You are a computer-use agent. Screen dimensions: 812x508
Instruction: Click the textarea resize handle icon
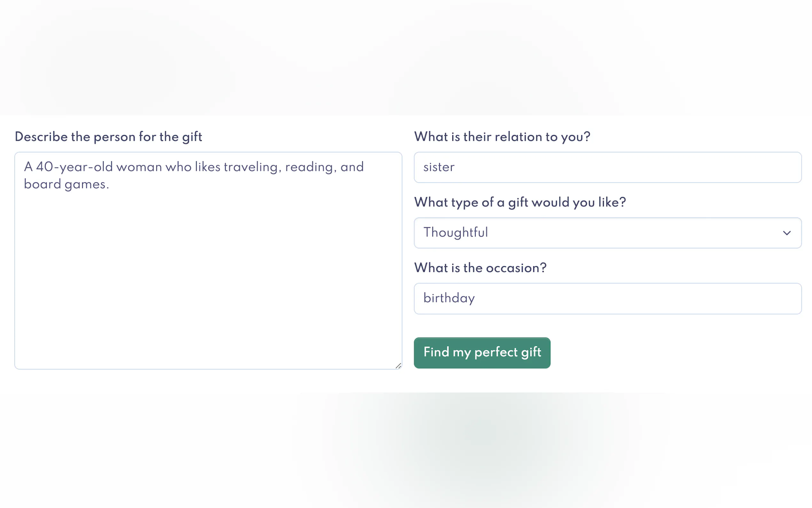coord(398,366)
